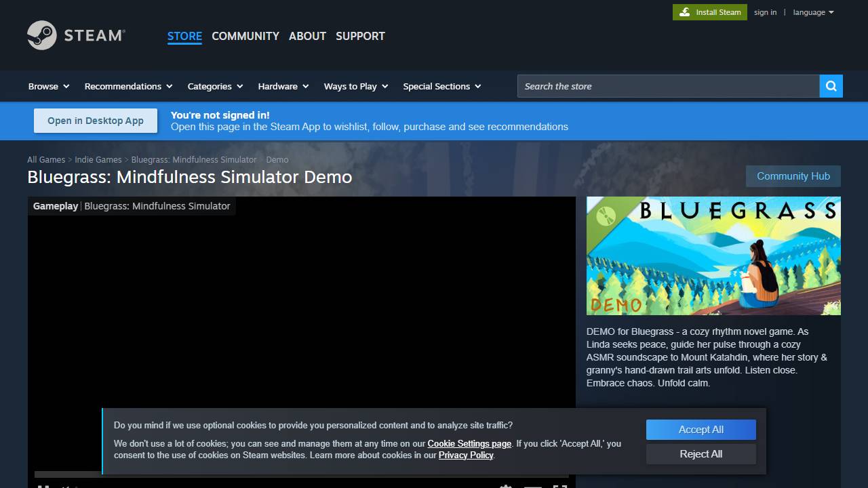Open the STORE tab
Viewport: 868px width, 488px height.
tap(184, 36)
